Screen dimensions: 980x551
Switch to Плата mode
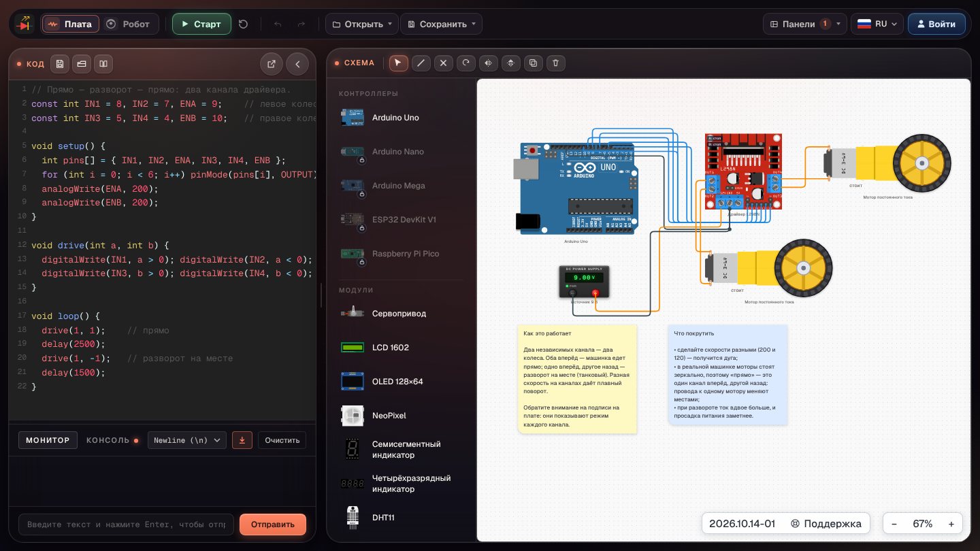pos(71,24)
